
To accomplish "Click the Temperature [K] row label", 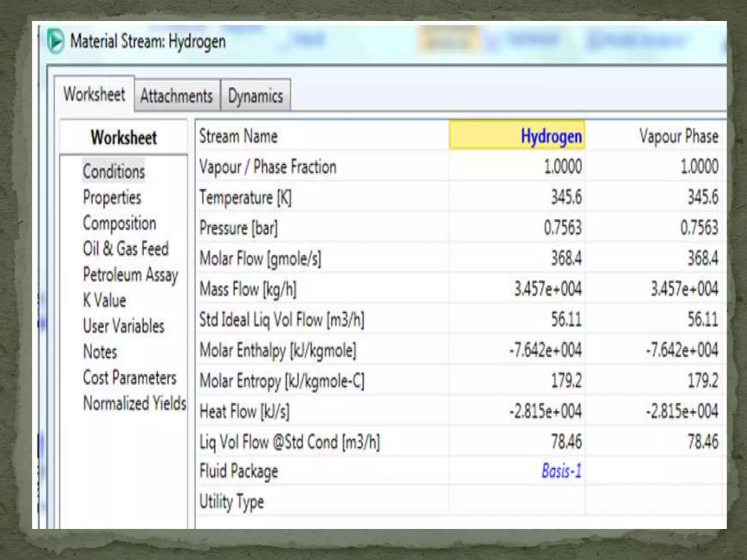I will 245,198.
